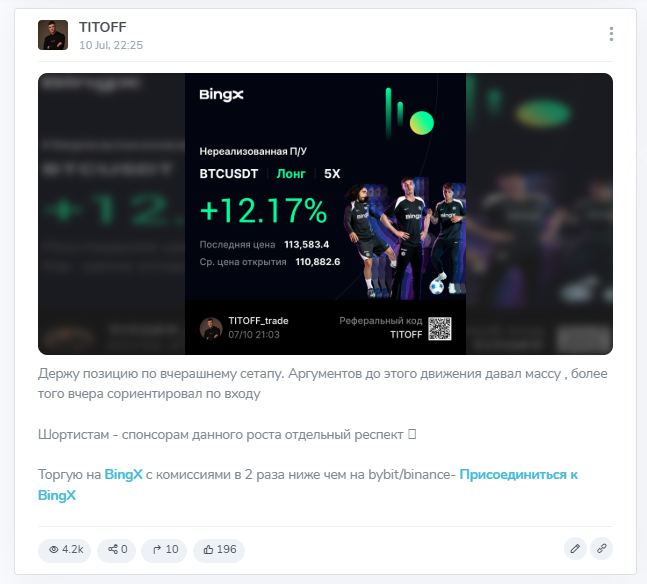Click the green Лонг position label
647x584 pixels.
pos(291,174)
